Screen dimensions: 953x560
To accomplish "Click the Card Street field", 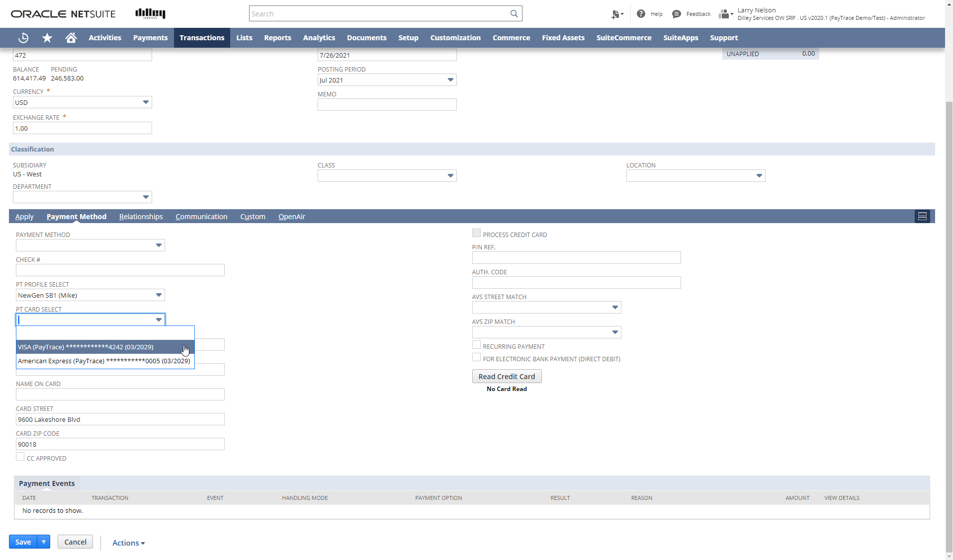I will pos(120,419).
